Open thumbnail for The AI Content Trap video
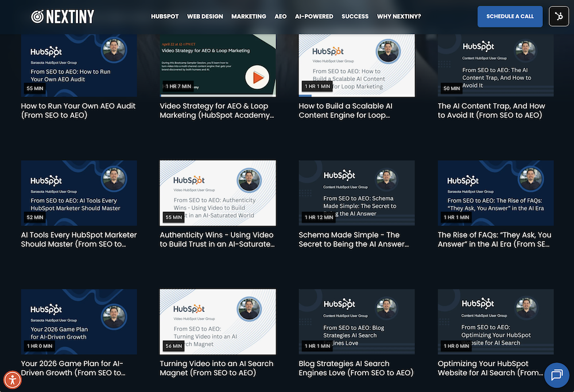This screenshot has width=574, height=392. [496, 65]
